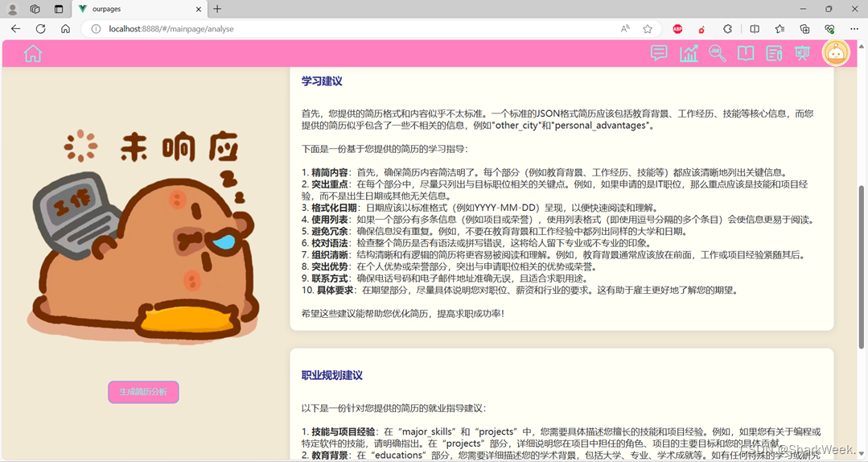The image size is (868, 462).
Task: View site information icon in address bar
Action: 96,29
